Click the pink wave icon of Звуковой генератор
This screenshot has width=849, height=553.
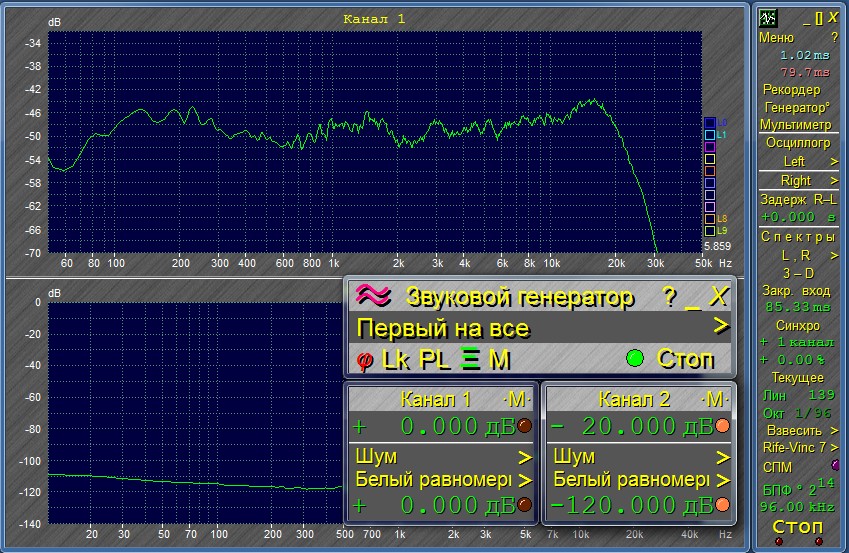point(372,296)
